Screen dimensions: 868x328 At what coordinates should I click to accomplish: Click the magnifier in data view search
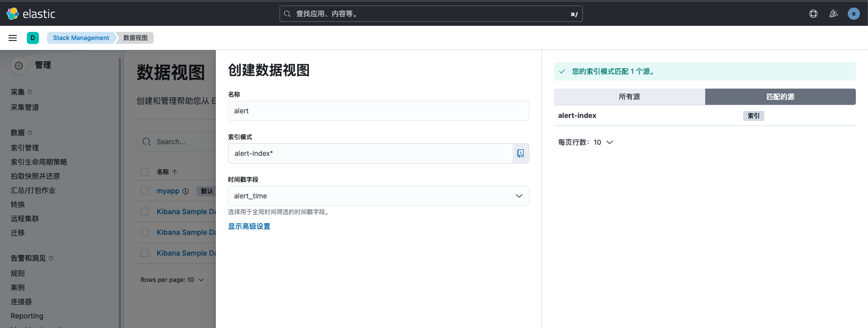147,142
